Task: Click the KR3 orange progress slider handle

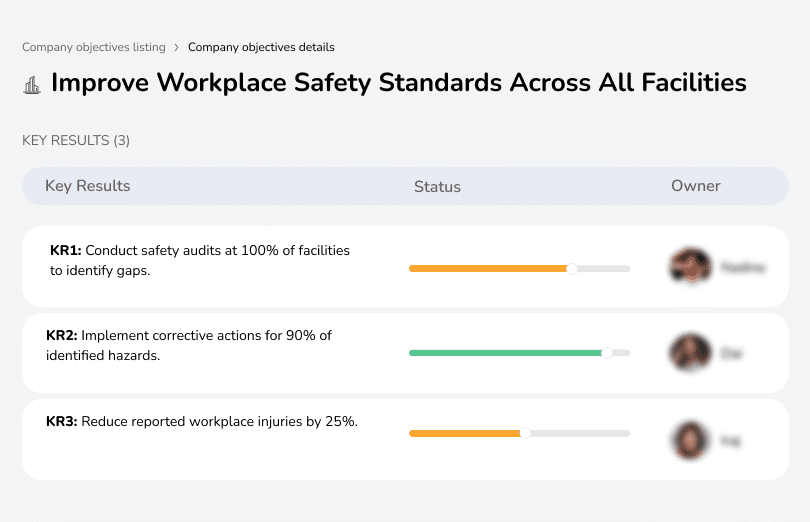Action: (x=525, y=433)
